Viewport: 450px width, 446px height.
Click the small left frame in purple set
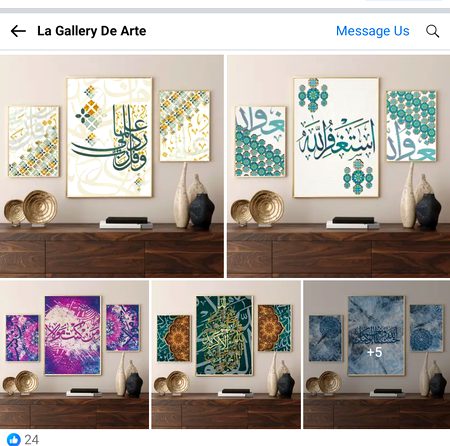[x=22, y=338]
